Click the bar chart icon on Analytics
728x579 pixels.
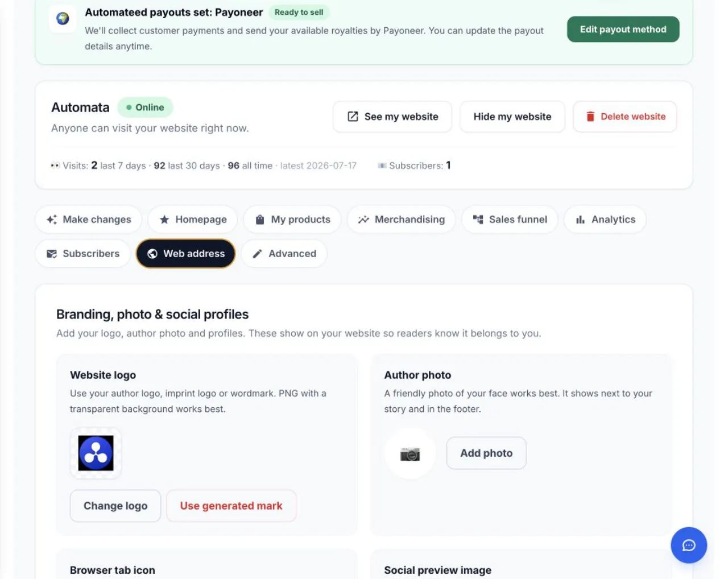click(580, 220)
